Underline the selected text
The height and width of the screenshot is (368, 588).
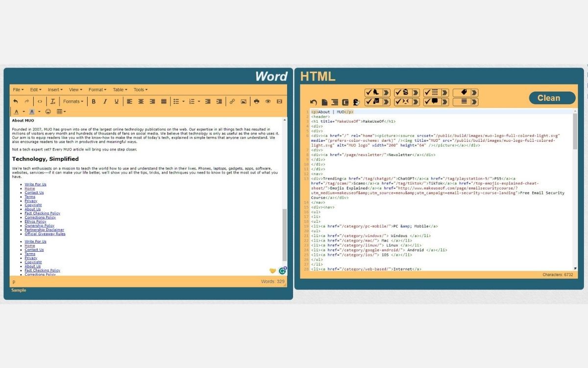[x=117, y=102]
